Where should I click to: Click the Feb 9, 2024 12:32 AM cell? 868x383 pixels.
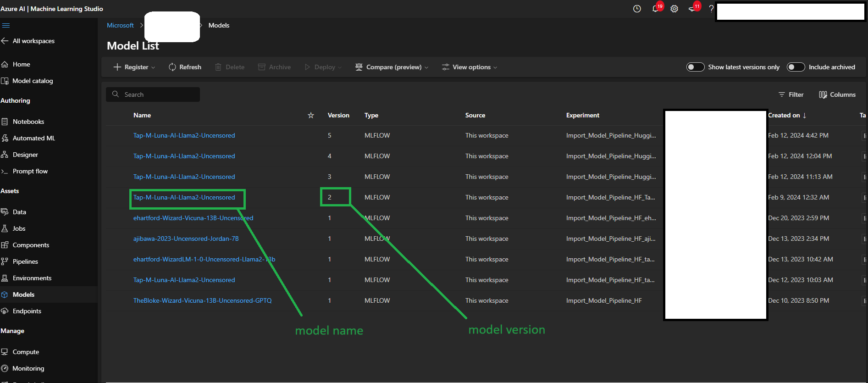click(x=798, y=197)
